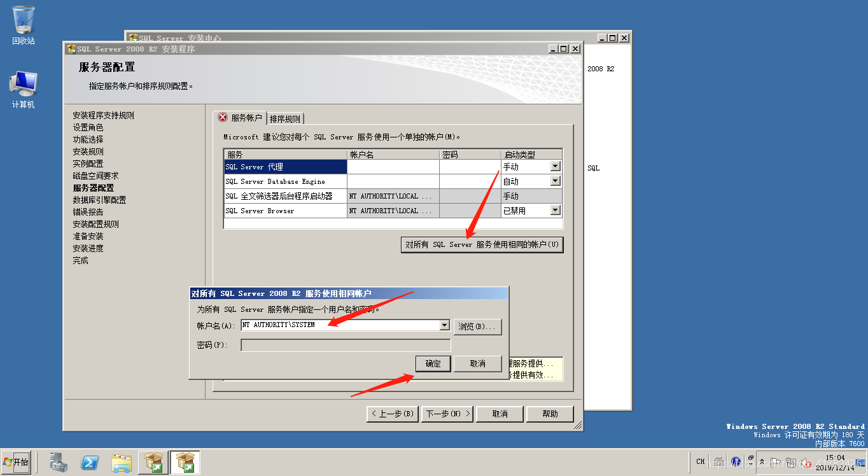Click the taskbar clock showing 15:04
This screenshot has width=868, height=476.
click(x=835, y=463)
